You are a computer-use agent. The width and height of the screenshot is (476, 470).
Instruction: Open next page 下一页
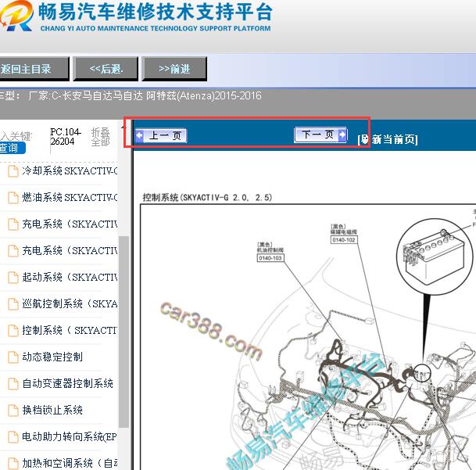pos(320,135)
